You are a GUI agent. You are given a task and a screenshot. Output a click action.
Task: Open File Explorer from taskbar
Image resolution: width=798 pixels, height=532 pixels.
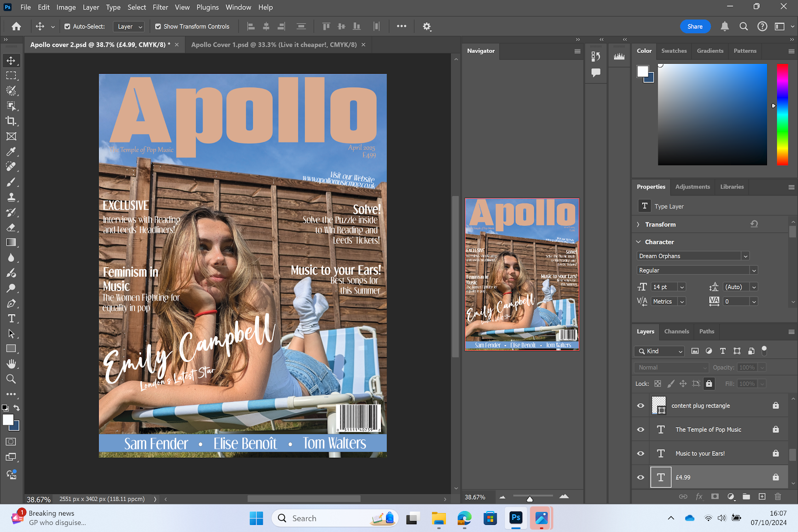438,519
